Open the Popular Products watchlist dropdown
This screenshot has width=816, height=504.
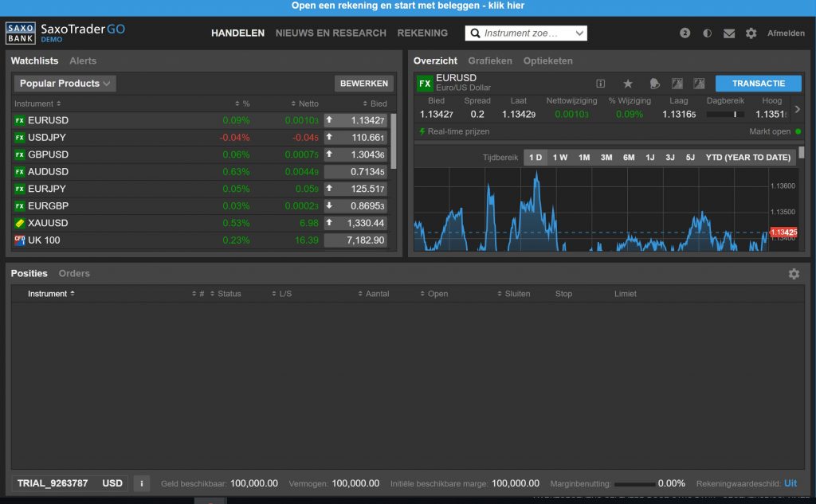pos(65,84)
